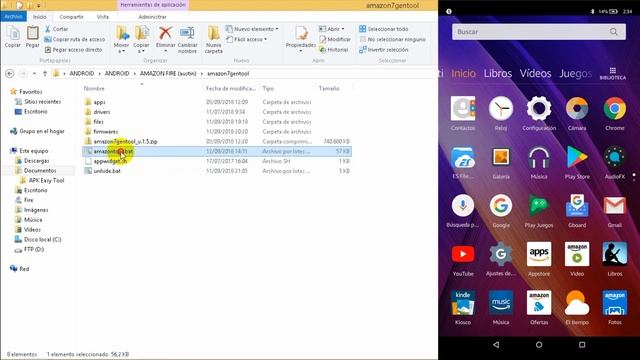Open Fácil acceso dropdown

click(247, 39)
